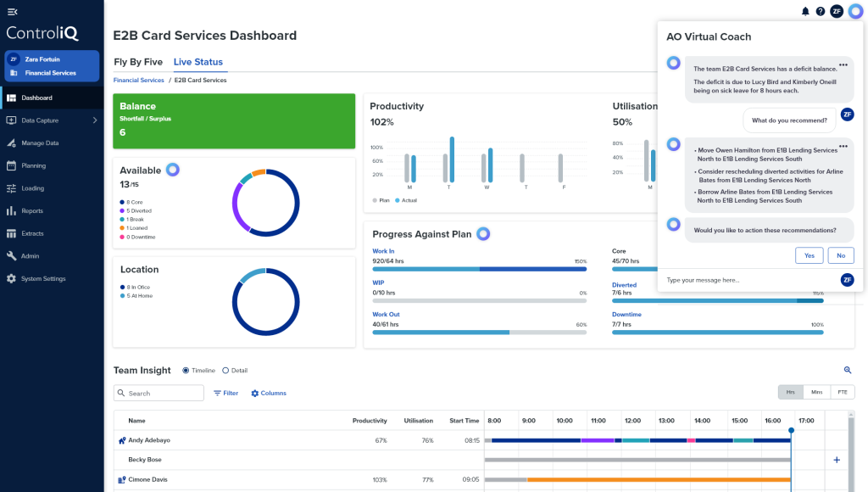868x492 pixels.
Task: Click the zoom magnifier icon in Team Insight
Action: click(848, 370)
